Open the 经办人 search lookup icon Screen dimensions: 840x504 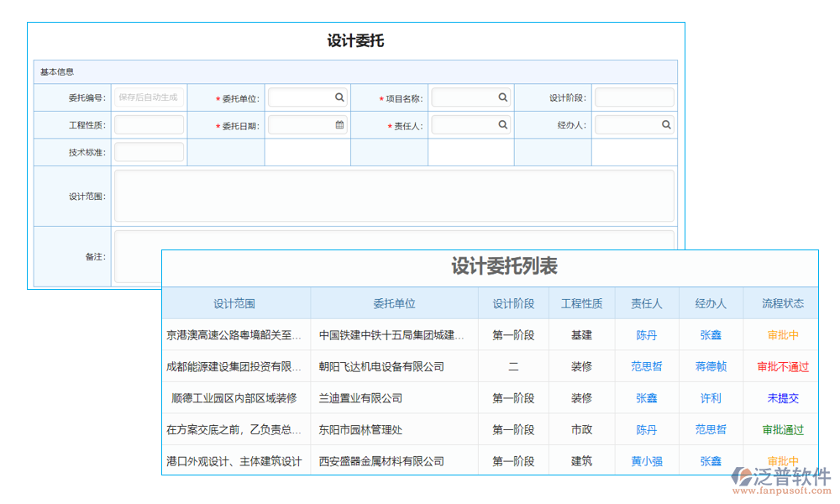click(x=666, y=124)
